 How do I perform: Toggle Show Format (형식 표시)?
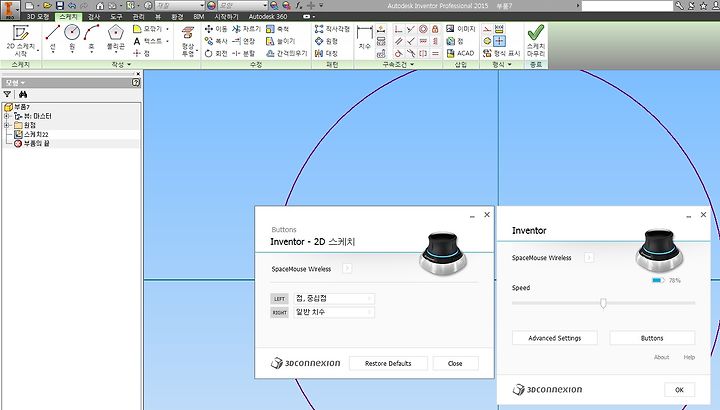click(501, 53)
